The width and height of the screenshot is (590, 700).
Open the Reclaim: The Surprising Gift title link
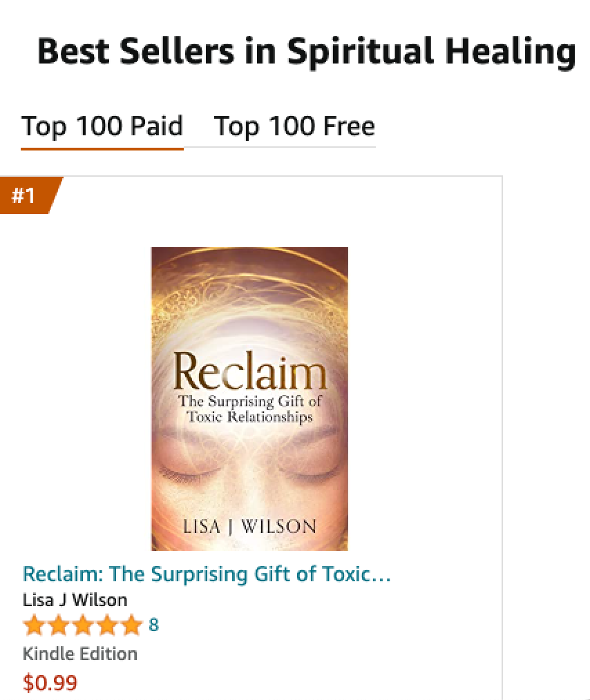(x=207, y=574)
